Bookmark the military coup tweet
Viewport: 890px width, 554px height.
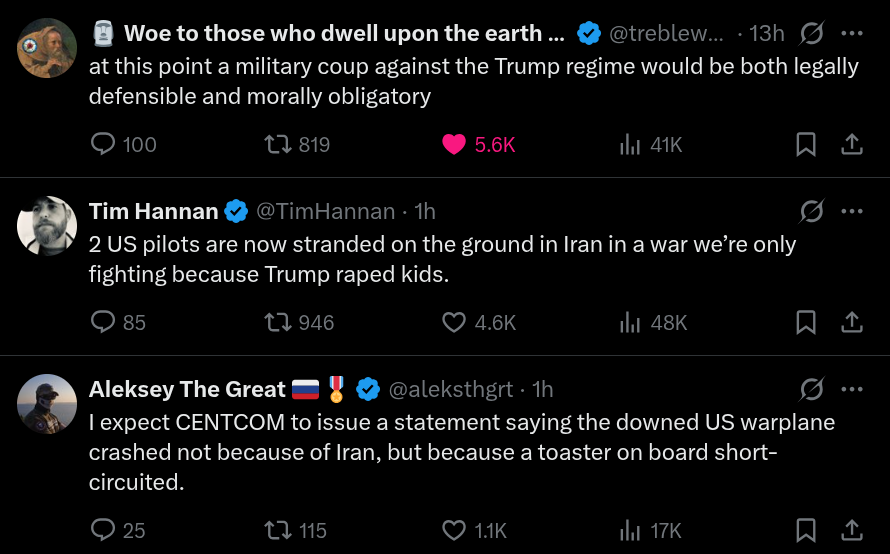pyautogui.click(x=805, y=145)
